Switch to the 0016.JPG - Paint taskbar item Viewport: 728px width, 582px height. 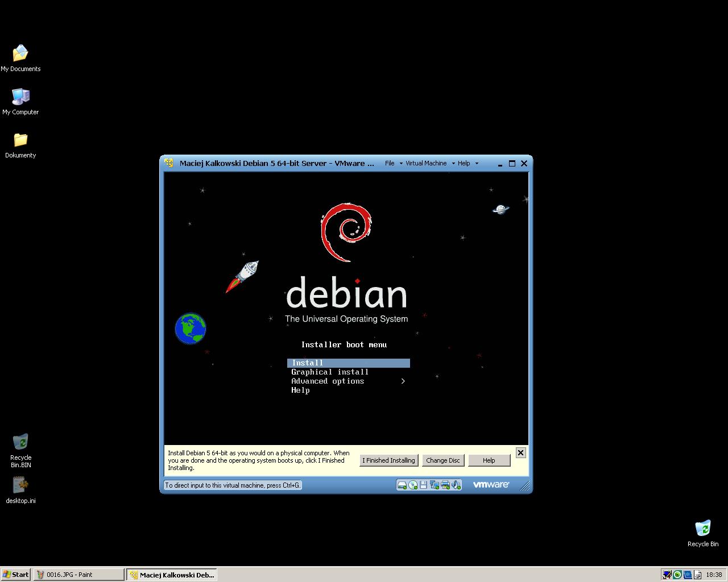(x=78, y=575)
